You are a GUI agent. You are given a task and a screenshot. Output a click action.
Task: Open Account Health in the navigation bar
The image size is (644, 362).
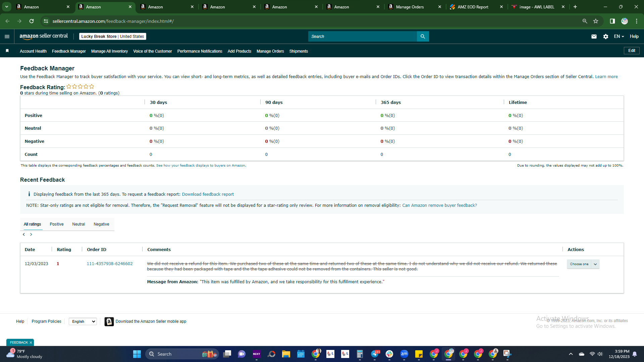pyautogui.click(x=33, y=51)
